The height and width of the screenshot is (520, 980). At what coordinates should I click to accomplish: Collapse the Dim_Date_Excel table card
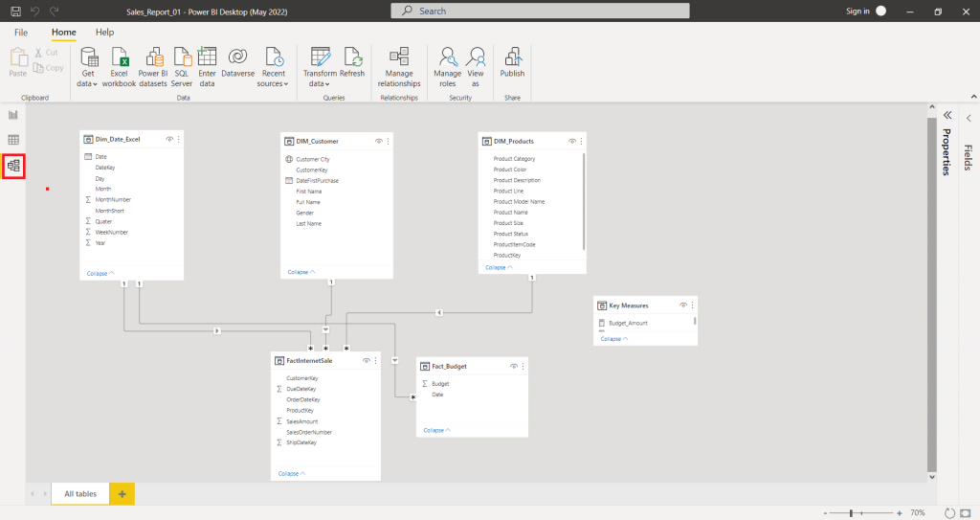click(x=100, y=274)
